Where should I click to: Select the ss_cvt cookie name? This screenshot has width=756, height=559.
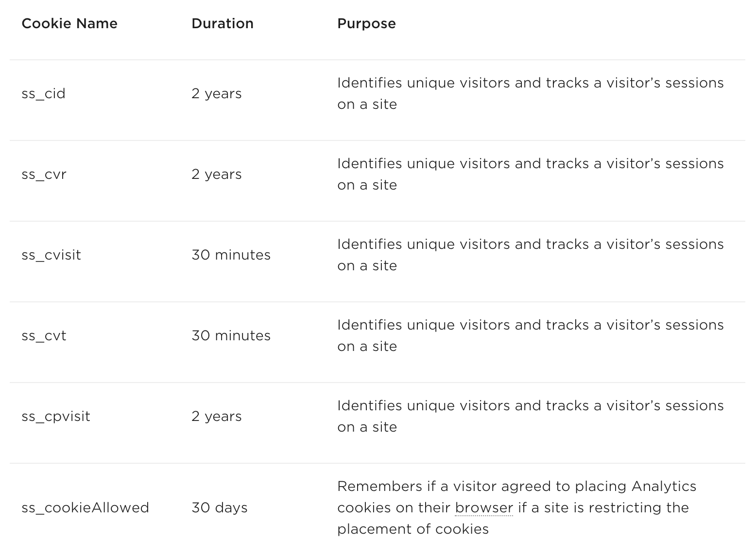[x=44, y=335]
